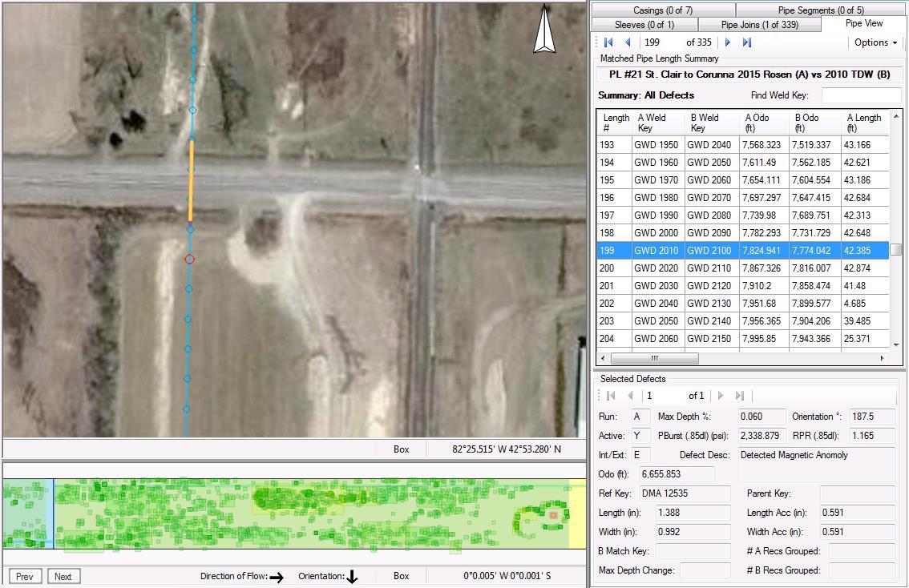This screenshot has height=588, width=909.
Task: Click the A Odo (ft) column header
Action: pos(762,123)
